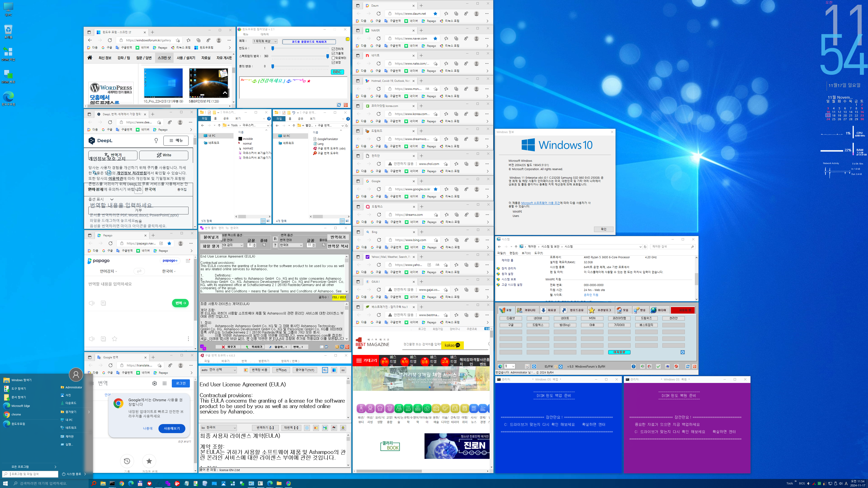This screenshot has height=488, width=868.
Task: Click the save floppy icon in 구글 번역 도우미
Action: tap(325, 428)
